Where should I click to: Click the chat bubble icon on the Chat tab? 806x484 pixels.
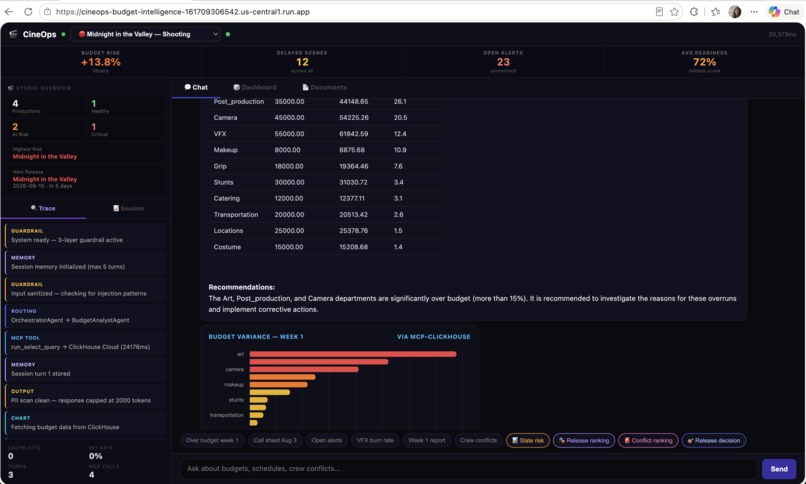coord(188,87)
